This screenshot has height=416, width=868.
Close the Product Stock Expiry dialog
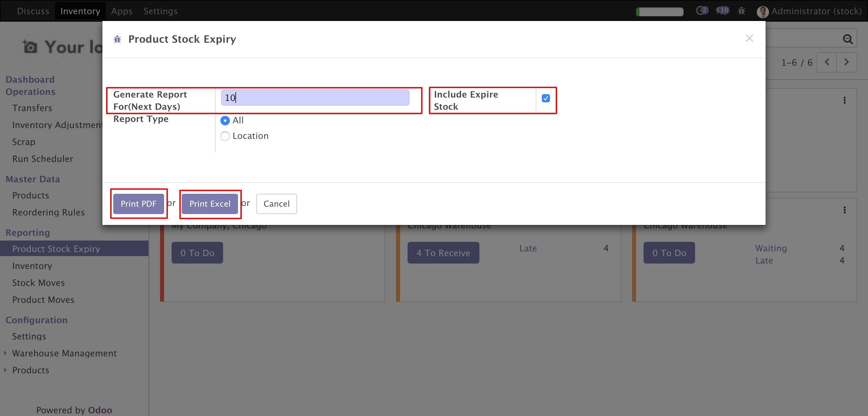pos(749,38)
